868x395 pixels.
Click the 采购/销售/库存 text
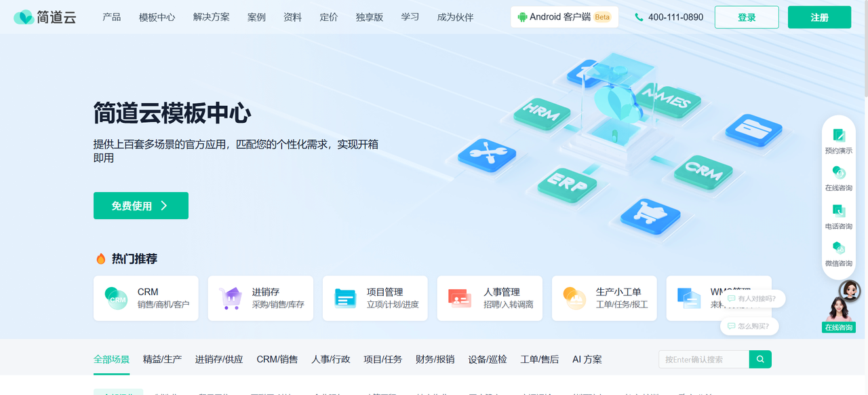278,305
